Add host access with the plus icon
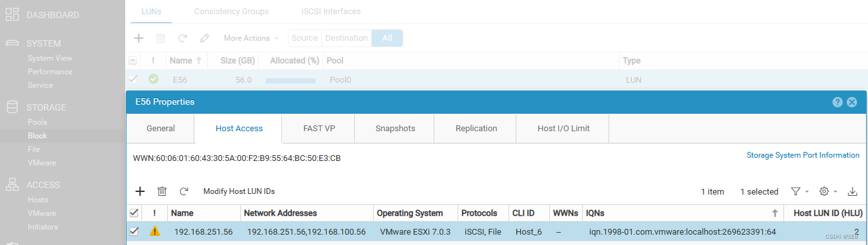Screen dimensions: 868x245 139,191
